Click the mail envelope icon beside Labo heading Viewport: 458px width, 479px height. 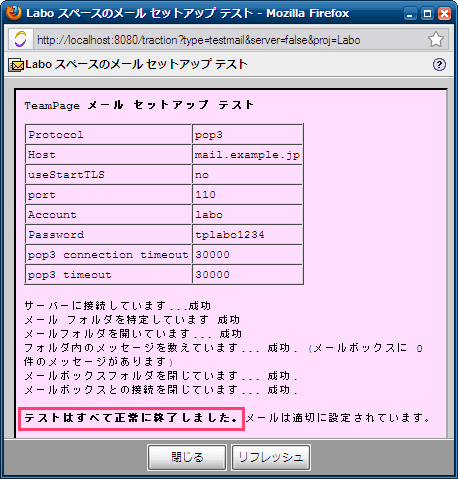click(16, 65)
